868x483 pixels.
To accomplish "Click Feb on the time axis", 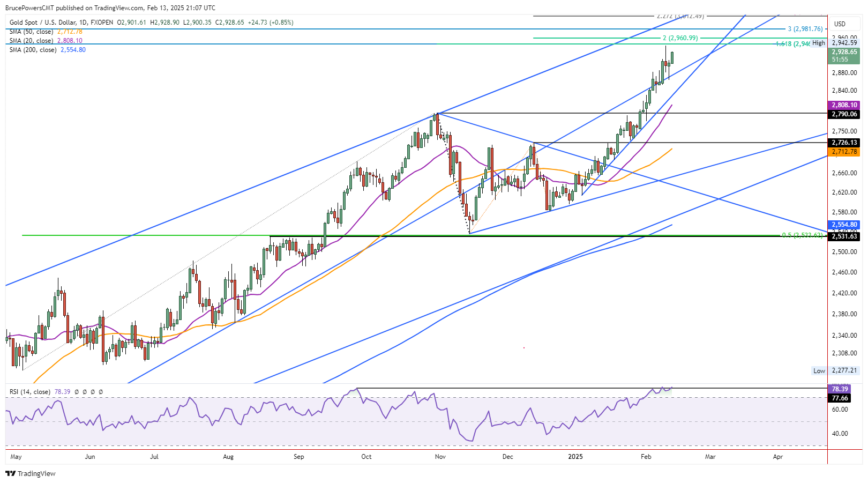I will coord(646,457).
